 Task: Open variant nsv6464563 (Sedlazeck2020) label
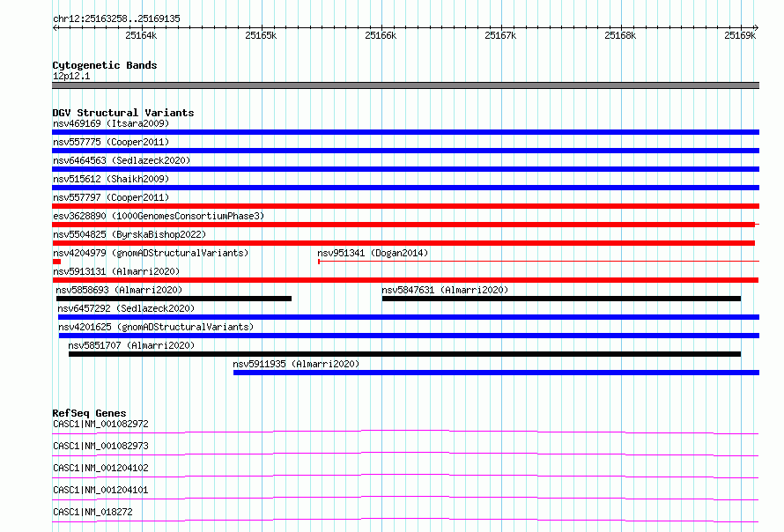122,160
